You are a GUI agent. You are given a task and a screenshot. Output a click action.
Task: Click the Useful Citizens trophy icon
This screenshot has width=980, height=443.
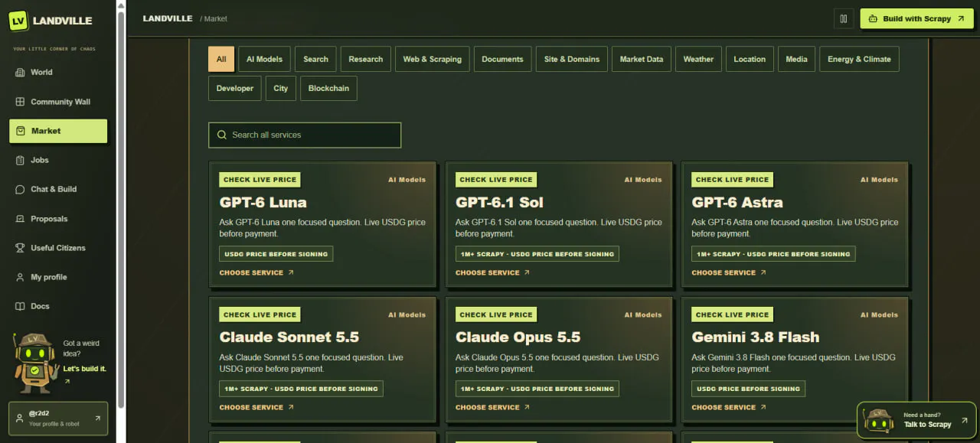click(20, 248)
